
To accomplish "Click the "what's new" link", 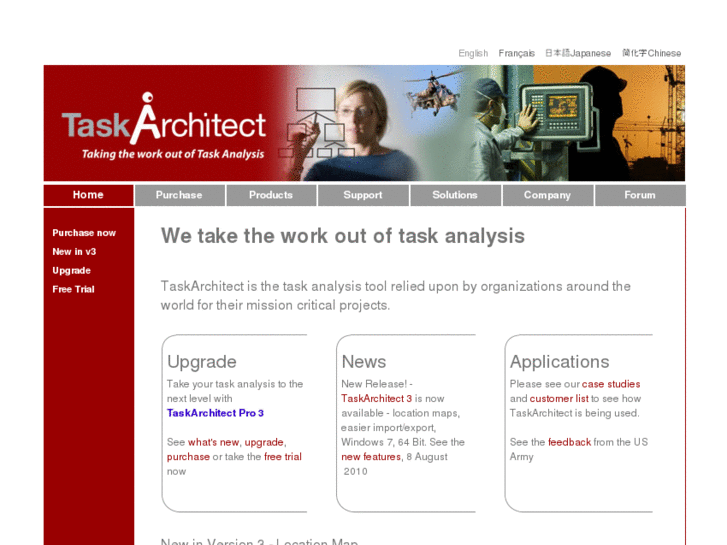I will tap(213, 442).
